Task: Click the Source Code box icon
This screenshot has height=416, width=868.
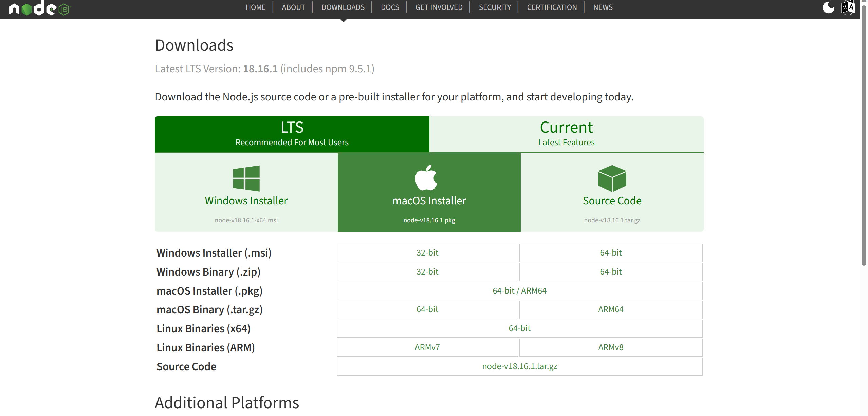Action: (612, 178)
